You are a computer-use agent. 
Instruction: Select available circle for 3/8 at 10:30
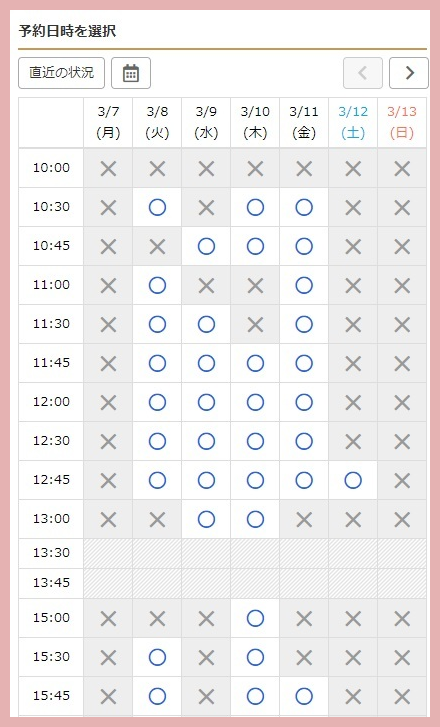tap(157, 207)
